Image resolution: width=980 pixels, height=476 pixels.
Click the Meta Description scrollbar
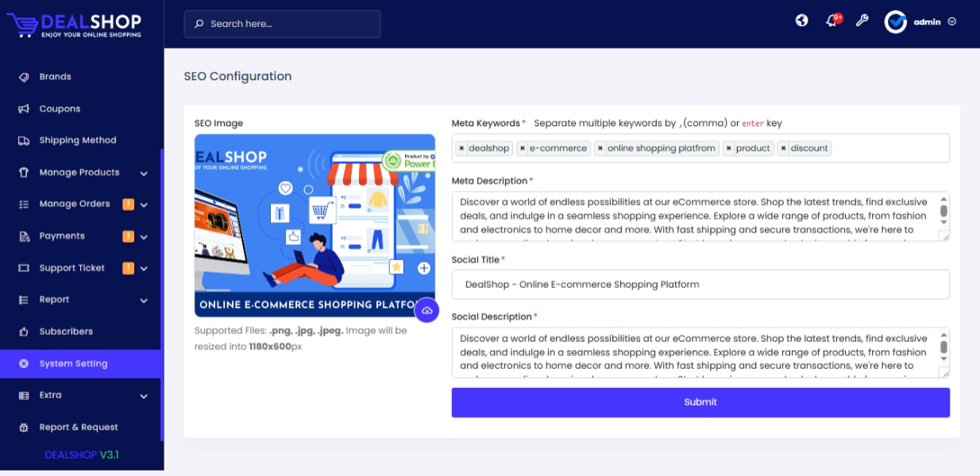click(943, 210)
